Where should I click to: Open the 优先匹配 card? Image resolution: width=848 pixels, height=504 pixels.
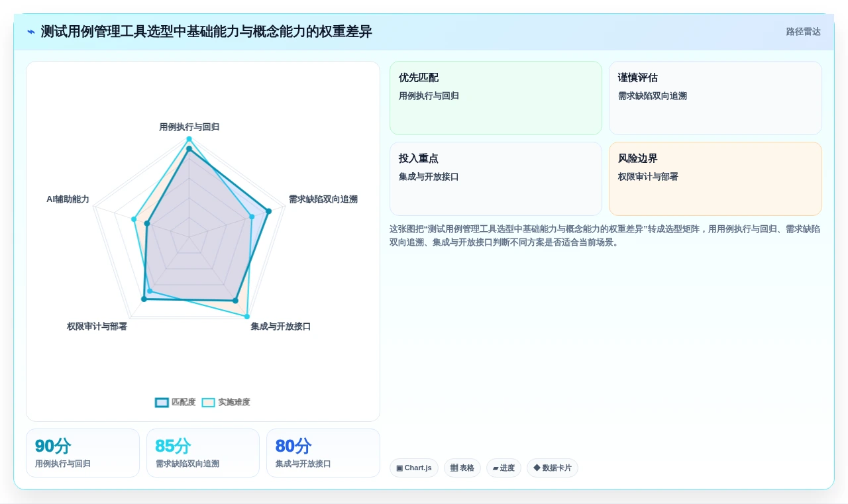pos(496,98)
